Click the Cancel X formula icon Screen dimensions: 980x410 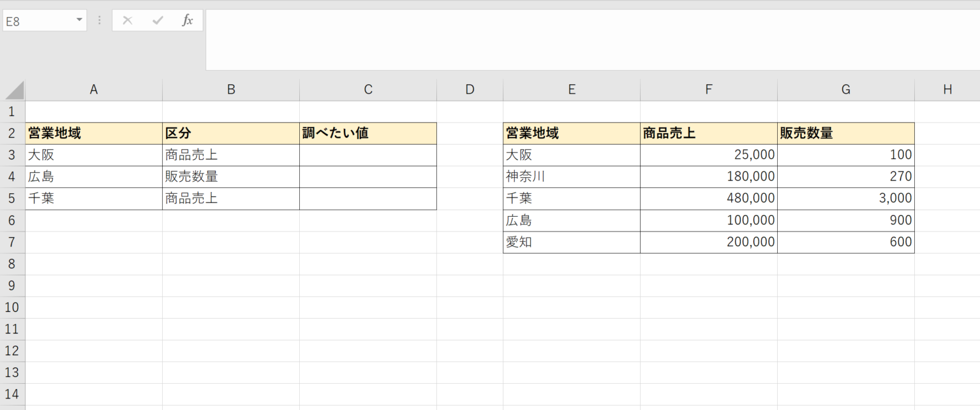[x=128, y=20]
